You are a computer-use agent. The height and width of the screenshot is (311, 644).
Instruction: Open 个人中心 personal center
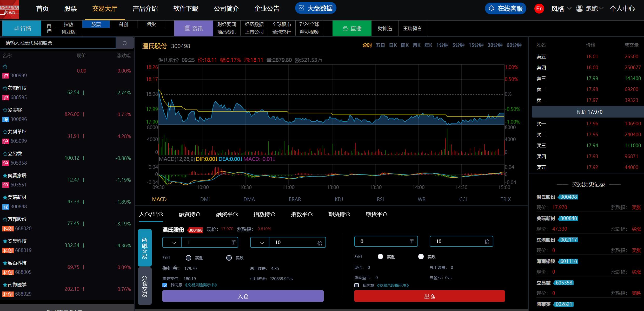pos(622,9)
